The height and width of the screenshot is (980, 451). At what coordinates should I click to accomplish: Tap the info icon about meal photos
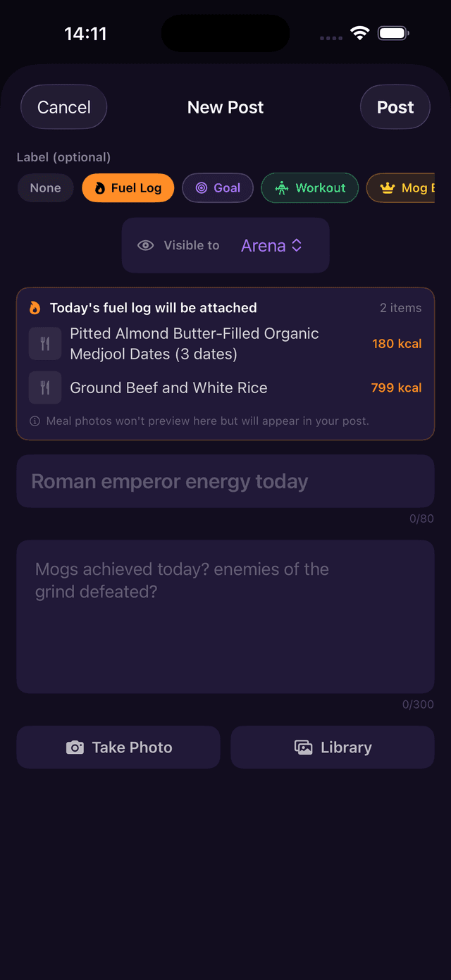[x=35, y=421]
